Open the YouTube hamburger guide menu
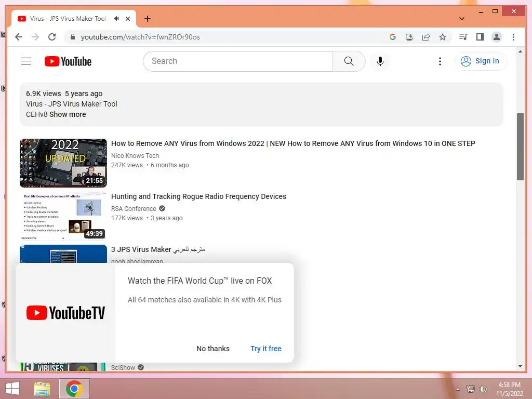 click(26, 61)
